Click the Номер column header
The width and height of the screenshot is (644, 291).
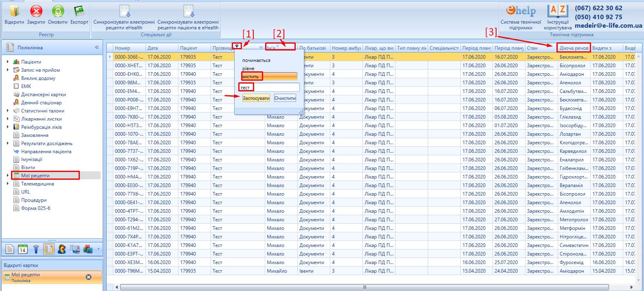point(129,48)
